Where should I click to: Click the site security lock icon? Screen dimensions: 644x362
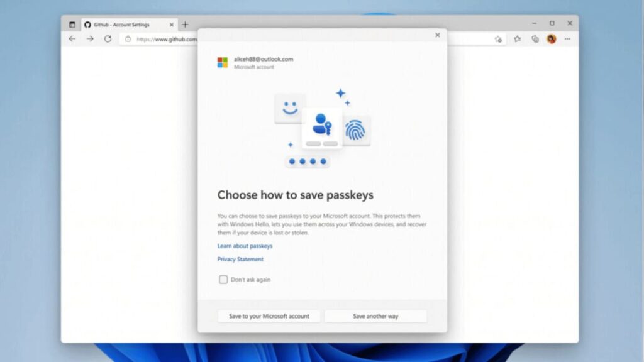(128, 38)
